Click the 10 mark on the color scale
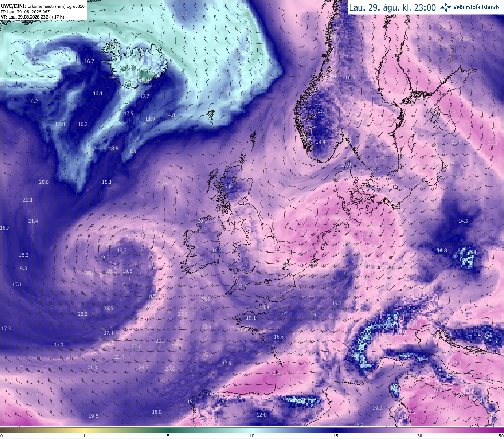Image resolution: width=504 pixels, height=439 pixels. (252, 436)
